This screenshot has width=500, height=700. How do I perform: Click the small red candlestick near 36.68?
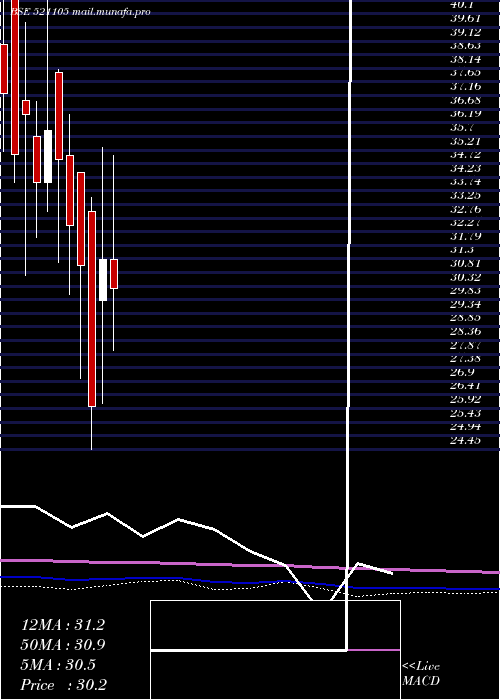[26, 107]
